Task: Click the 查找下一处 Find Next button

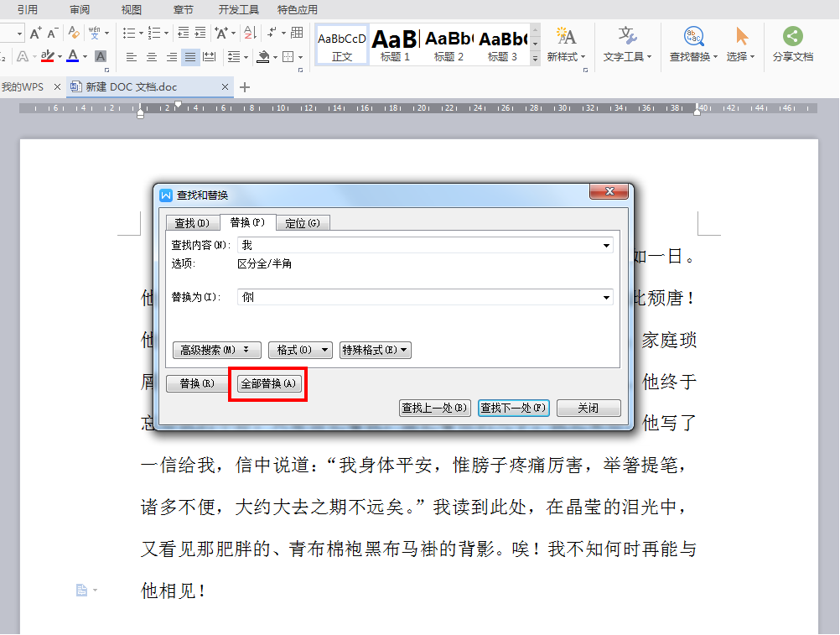Action: point(513,408)
